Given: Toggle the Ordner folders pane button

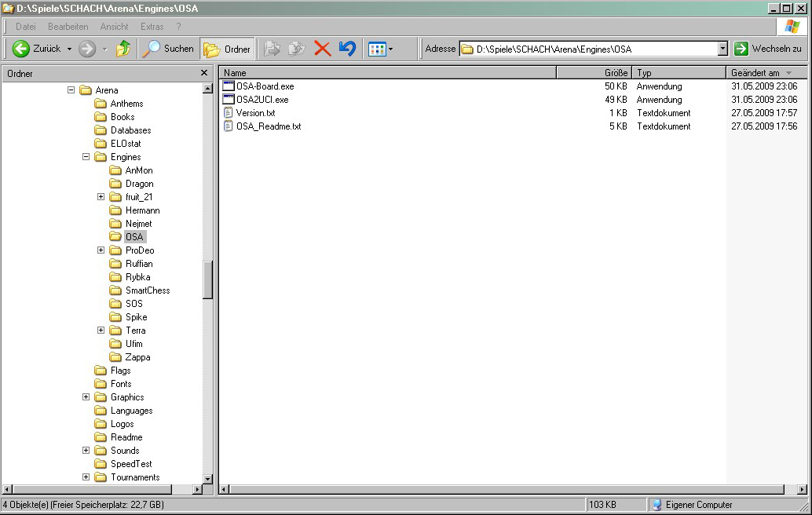Looking at the screenshot, I should point(227,49).
